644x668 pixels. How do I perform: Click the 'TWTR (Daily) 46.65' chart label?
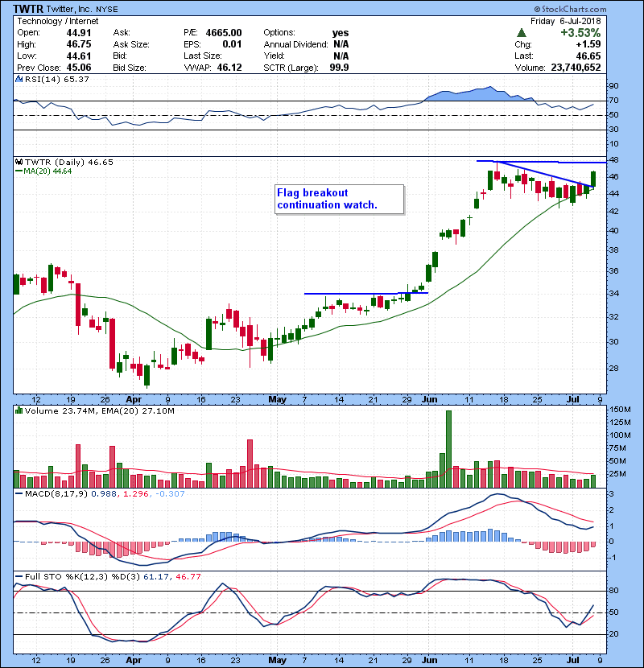69,163
